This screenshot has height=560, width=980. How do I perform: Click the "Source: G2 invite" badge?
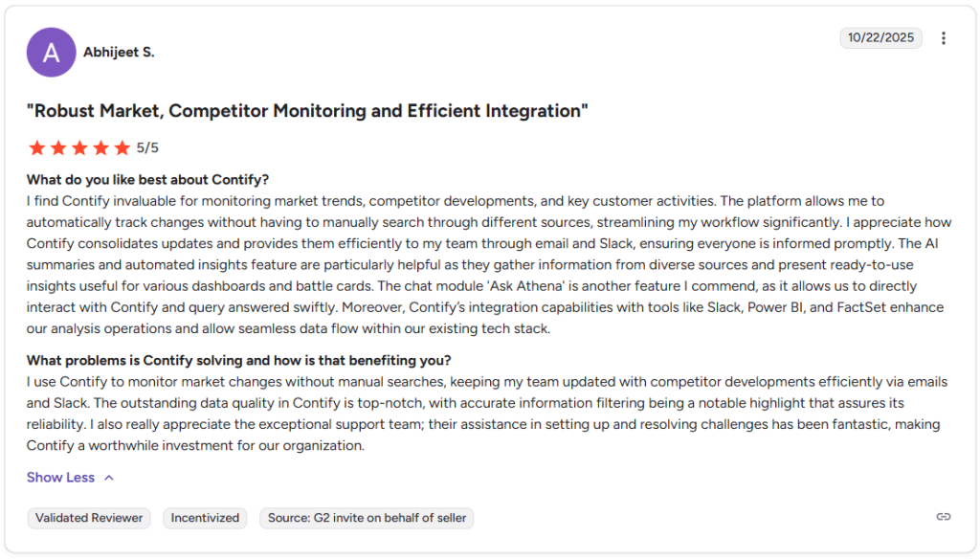tap(367, 518)
